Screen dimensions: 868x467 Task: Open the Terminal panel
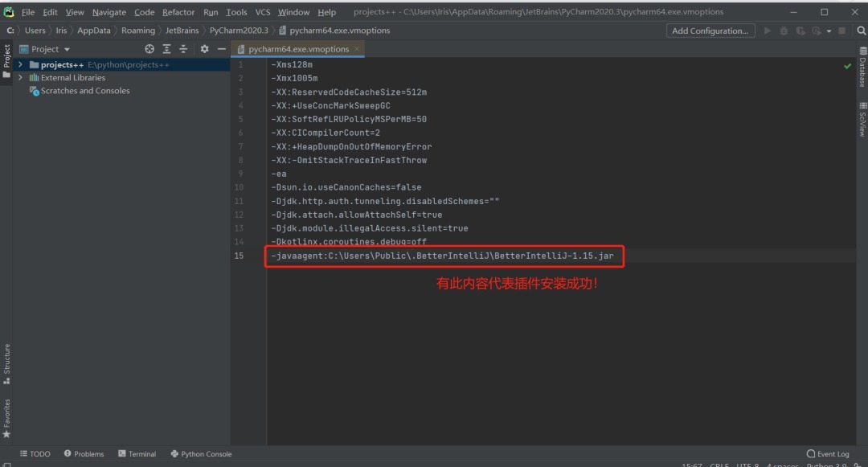(137, 453)
